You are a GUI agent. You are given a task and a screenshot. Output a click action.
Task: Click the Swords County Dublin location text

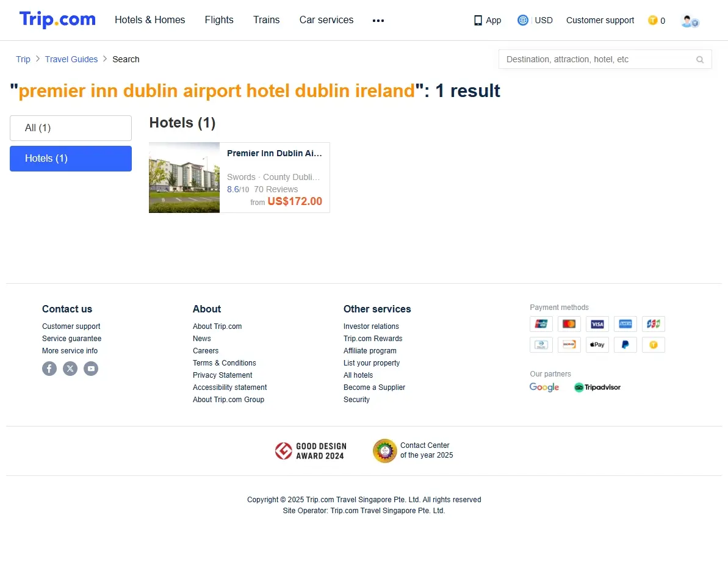tap(273, 178)
